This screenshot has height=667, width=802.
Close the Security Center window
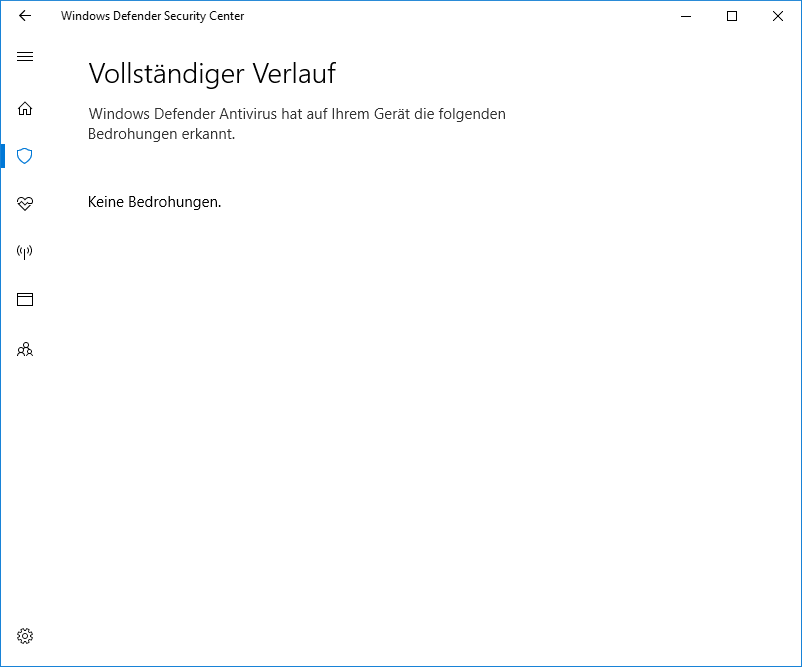point(778,16)
